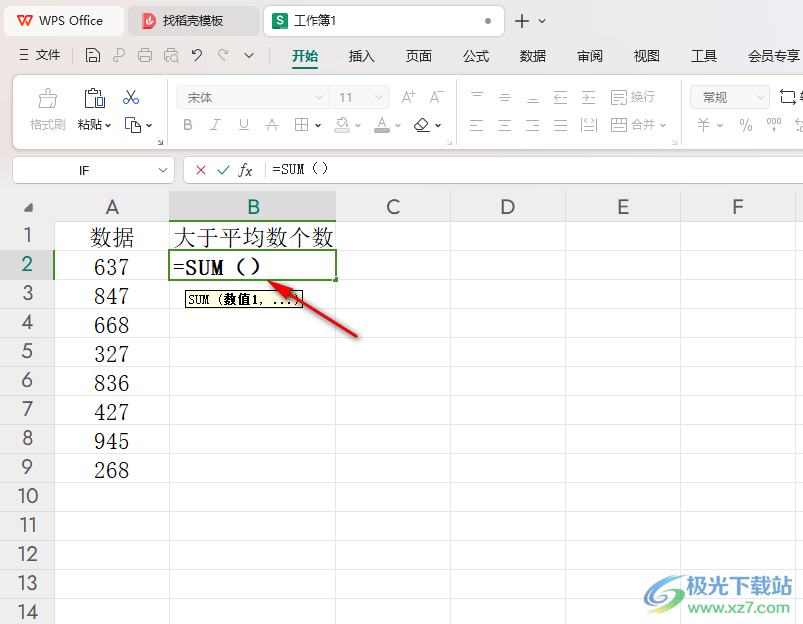Expand Name Box dropdown showing IF
Viewport: 803px width, 624px height.
point(163,170)
